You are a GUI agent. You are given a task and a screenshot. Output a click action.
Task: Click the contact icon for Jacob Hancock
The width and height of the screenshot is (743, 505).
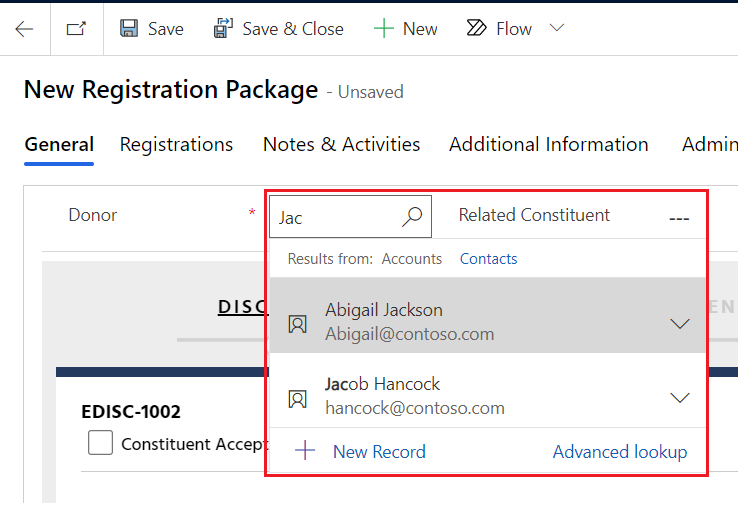pyautogui.click(x=297, y=398)
